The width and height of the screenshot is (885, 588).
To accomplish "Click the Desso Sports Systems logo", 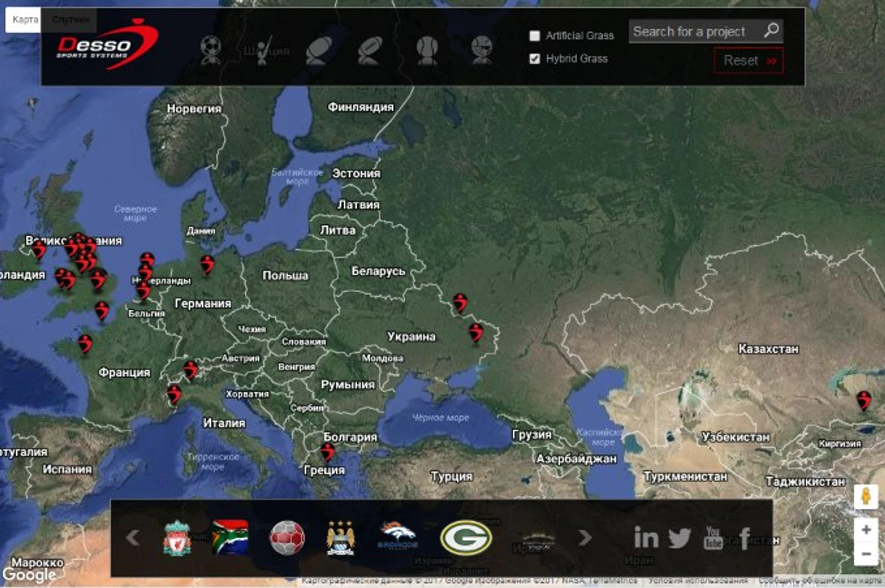I will pos(106,45).
